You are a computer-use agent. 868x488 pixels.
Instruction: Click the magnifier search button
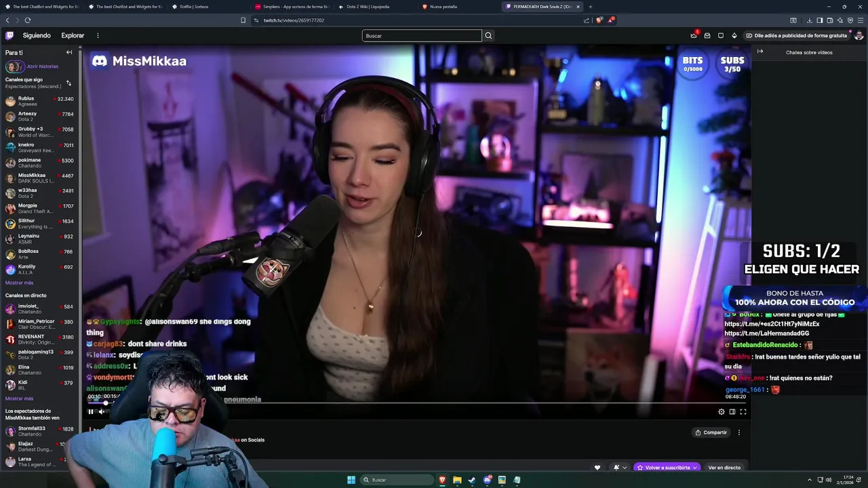point(488,35)
